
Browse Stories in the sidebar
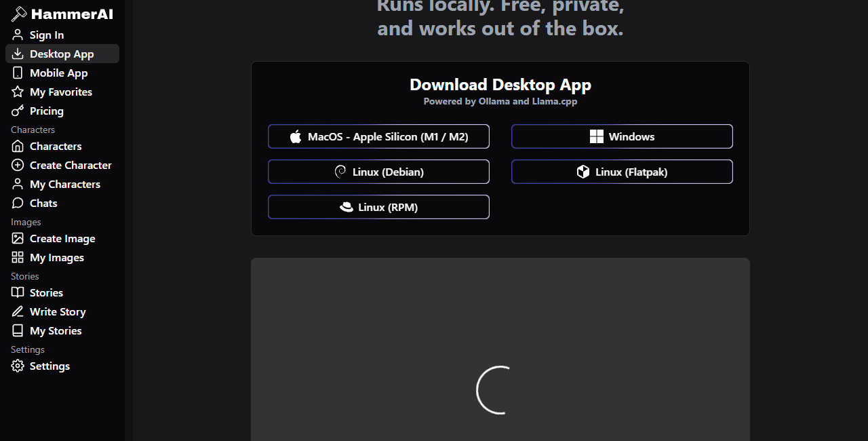[62, 292]
